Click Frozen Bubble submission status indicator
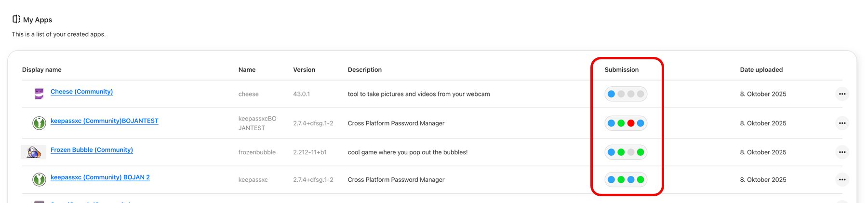 (x=626, y=152)
